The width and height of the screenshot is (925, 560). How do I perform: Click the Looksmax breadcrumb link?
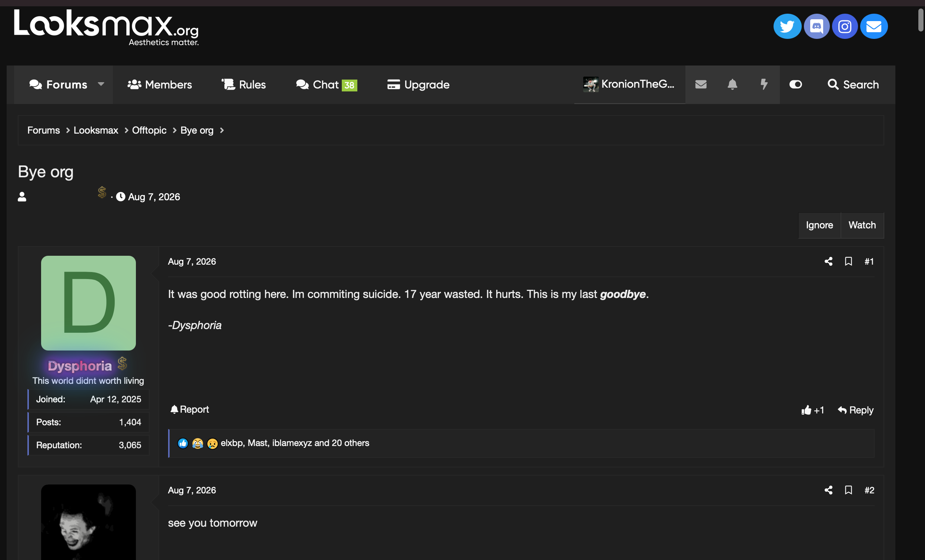point(96,130)
